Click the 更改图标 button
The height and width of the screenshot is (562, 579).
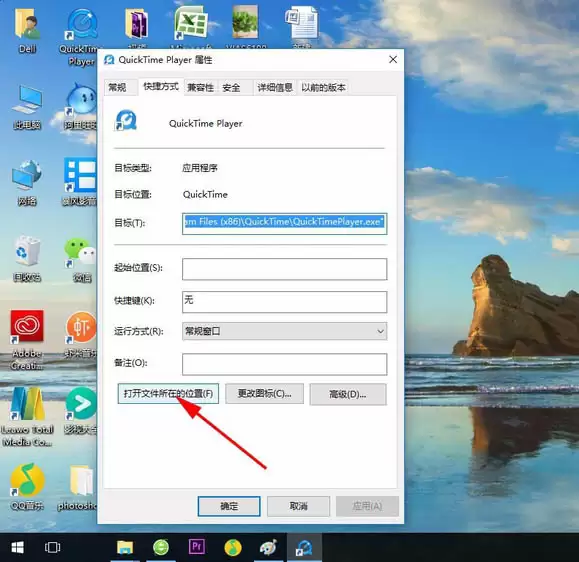[264, 394]
